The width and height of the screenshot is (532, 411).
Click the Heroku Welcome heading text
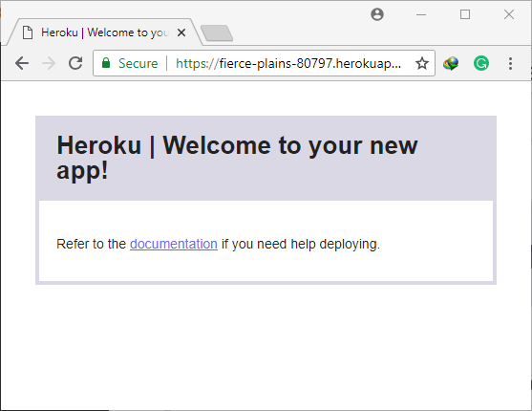coord(237,158)
